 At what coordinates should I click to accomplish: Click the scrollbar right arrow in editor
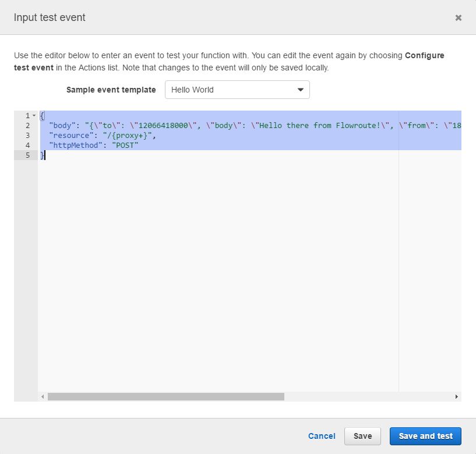456,396
